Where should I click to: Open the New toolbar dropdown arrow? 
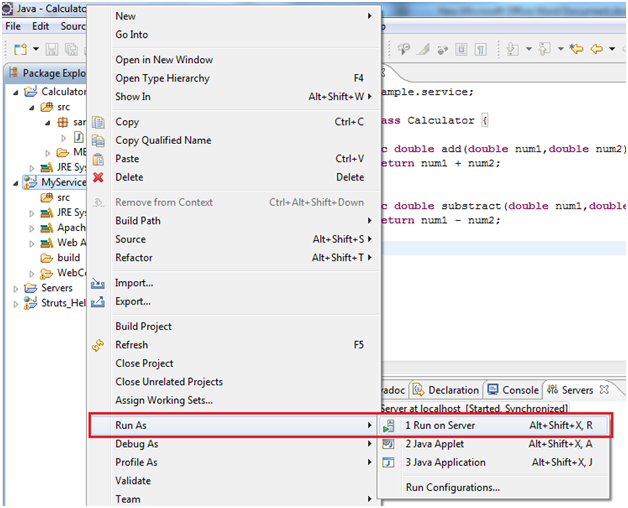click(36, 49)
